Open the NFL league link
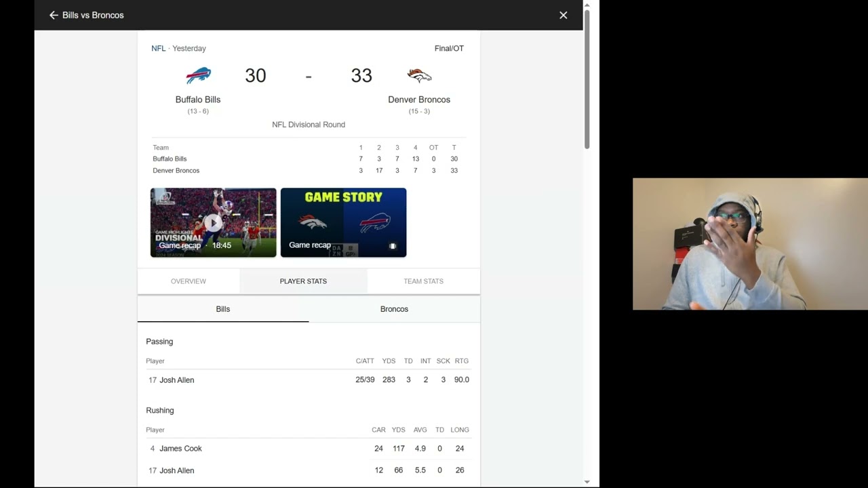Viewport: 868px width, 488px height. (158, 48)
